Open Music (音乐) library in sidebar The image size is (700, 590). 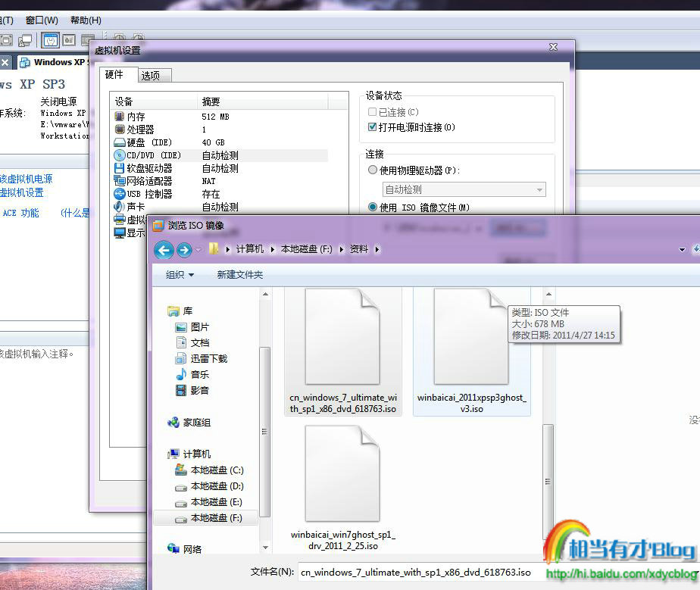192,374
